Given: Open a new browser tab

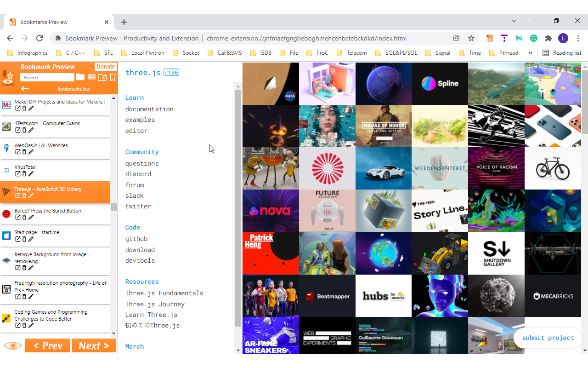Looking at the screenshot, I should coord(124,22).
